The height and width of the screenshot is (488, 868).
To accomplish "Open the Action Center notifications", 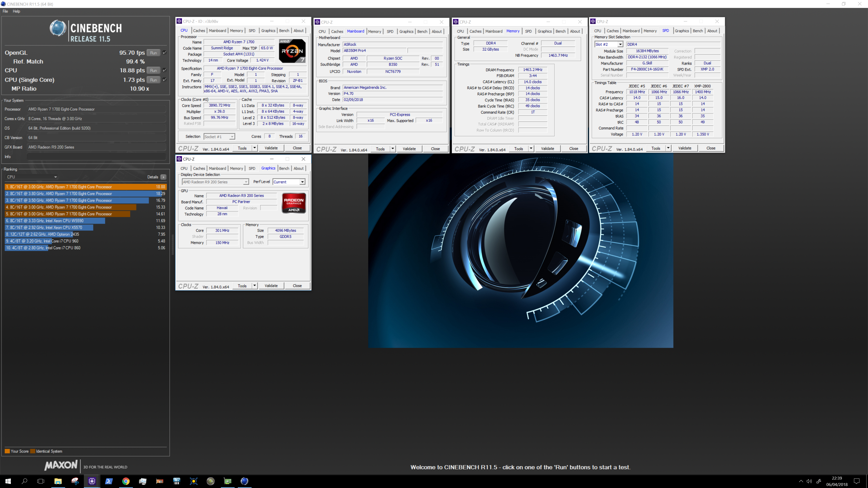I will coord(856,481).
